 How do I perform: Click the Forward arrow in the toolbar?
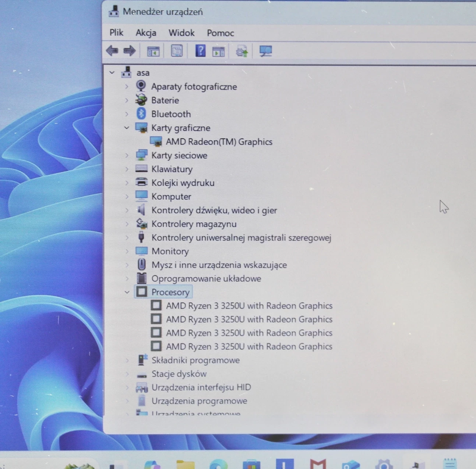coord(129,51)
